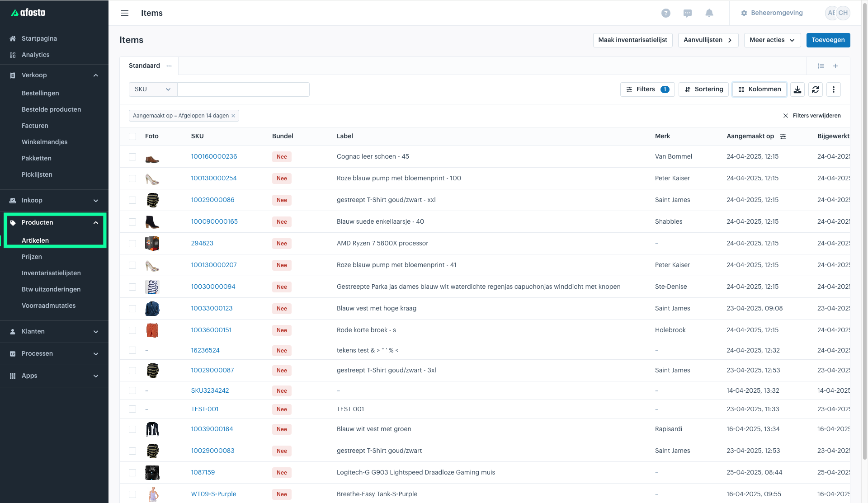Select the row for SKU 100160000236
The image size is (868, 503).
point(132,157)
